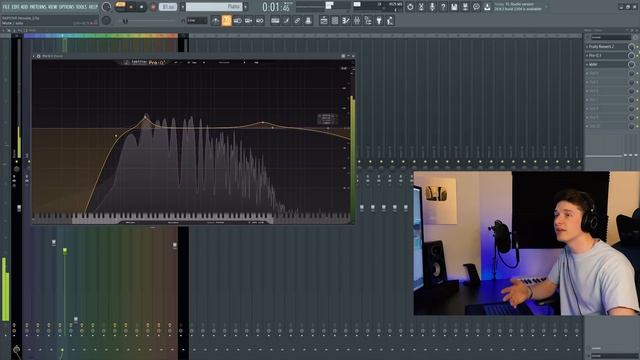Click the Play transport button
Image resolution: width=640 pixels, height=360 pixels.
131,7
